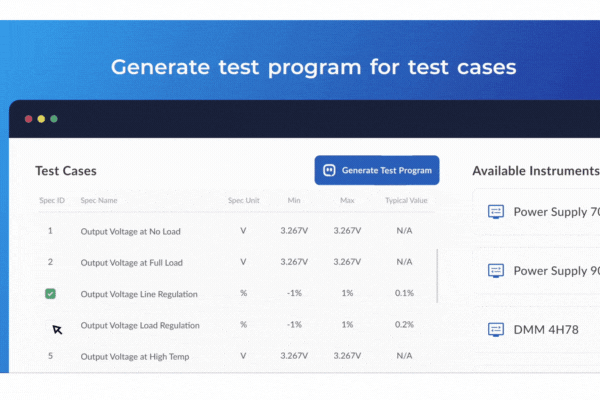
Task: Click the Max column header
Action: 347,200
